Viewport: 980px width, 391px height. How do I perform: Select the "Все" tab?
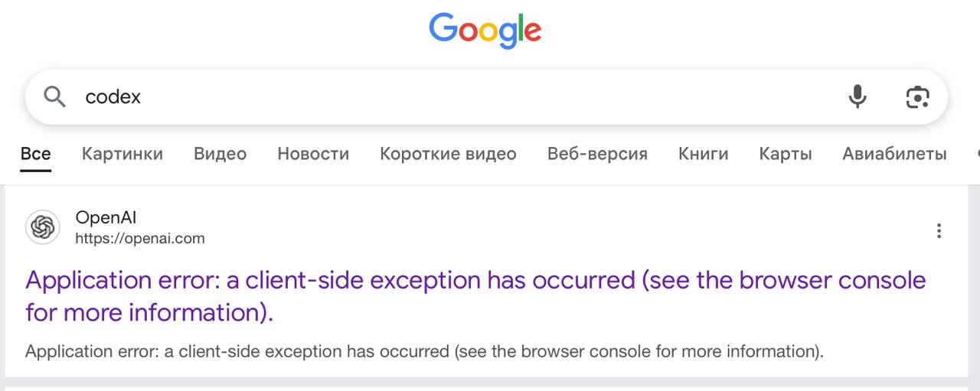pyautogui.click(x=35, y=154)
